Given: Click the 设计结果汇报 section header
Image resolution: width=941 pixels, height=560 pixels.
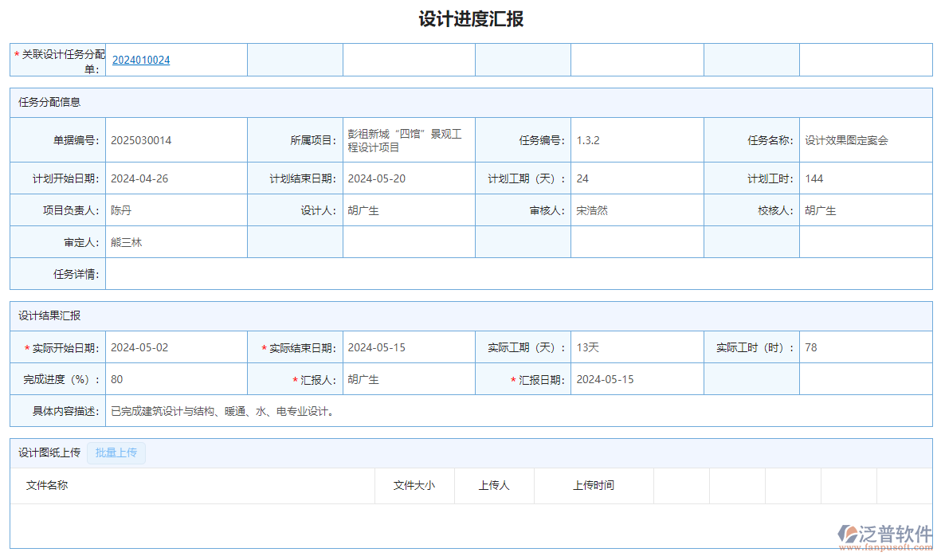Looking at the screenshot, I should tap(49, 316).
